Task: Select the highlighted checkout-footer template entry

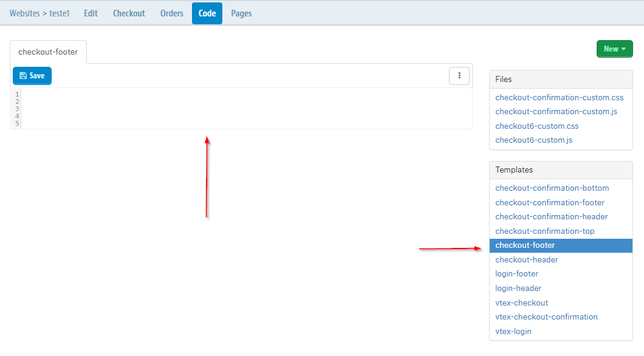Action: point(525,245)
